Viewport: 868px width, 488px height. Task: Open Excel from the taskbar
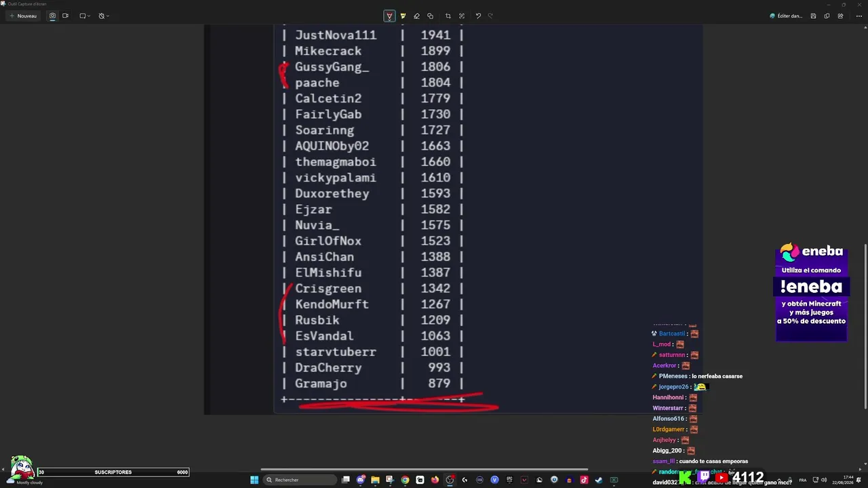614,480
